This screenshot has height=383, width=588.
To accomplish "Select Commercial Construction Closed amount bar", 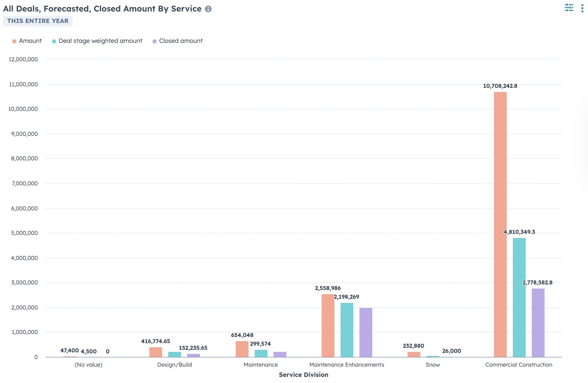I will point(538,323).
